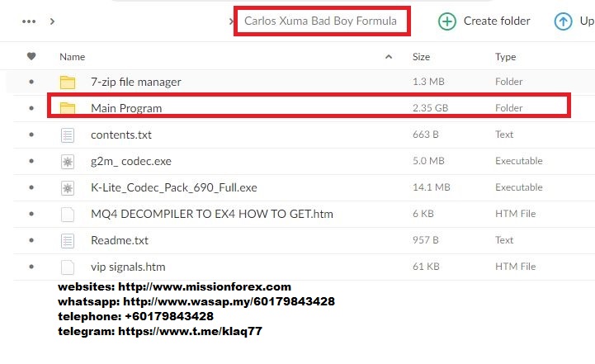
Task: Select K-Lite_Codec_Pack_690_Full.exe file name
Action: coord(174,187)
